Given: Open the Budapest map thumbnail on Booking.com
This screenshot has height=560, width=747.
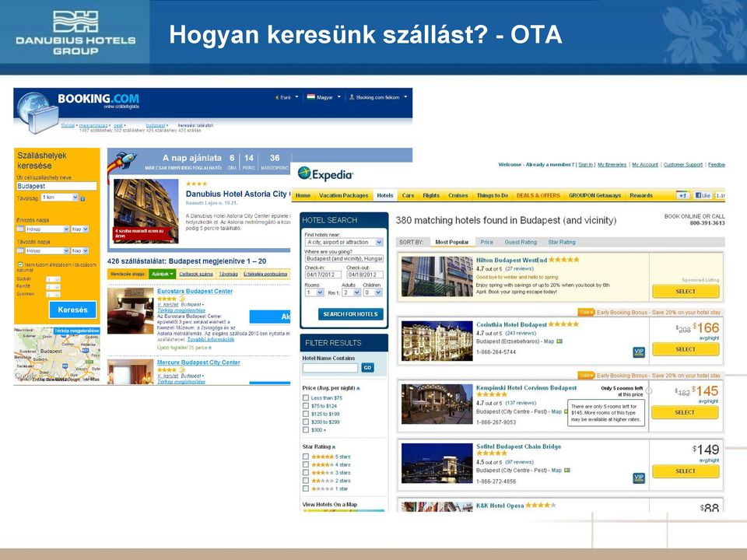Looking at the screenshot, I should click(x=57, y=355).
